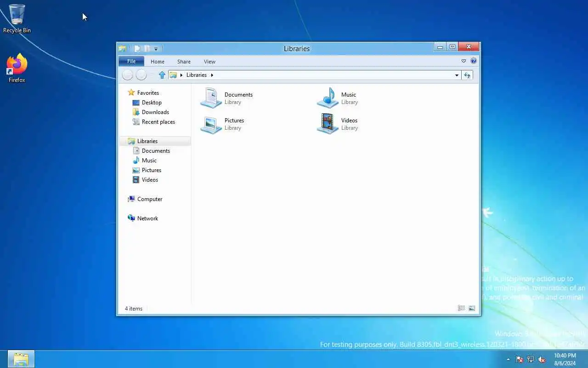
Task: Open Libraries subfolder arrow in address bar
Action: [x=212, y=75]
